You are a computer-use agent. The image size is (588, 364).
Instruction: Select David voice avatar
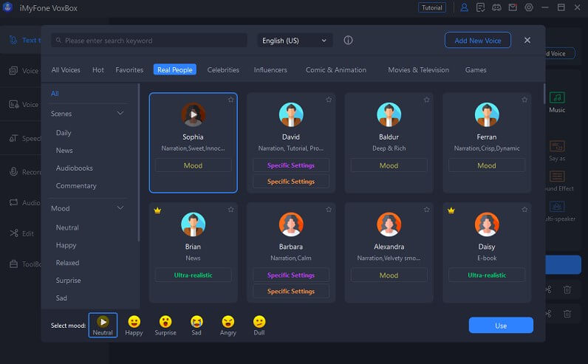(x=291, y=114)
